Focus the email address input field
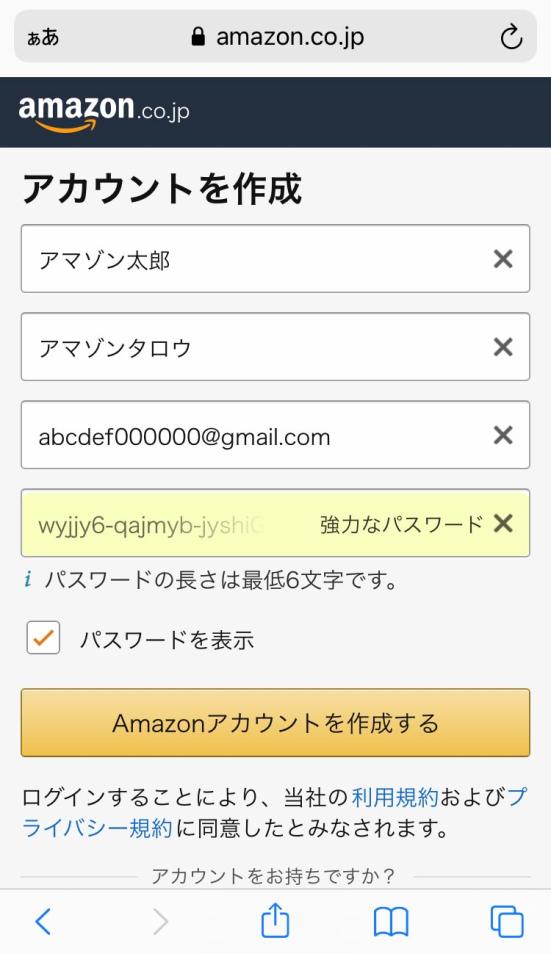Screen dimensions: 551x954 pyautogui.click(x=276, y=435)
